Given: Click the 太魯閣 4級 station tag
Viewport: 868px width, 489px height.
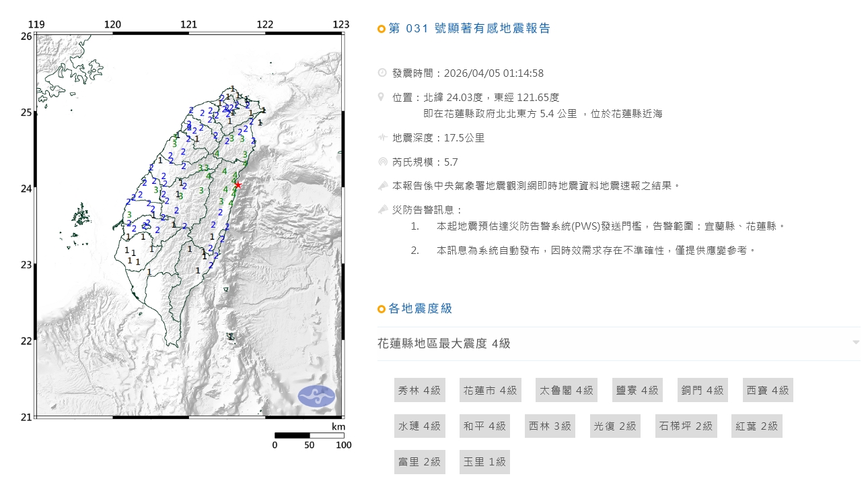Looking at the screenshot, I should point(566,390).
